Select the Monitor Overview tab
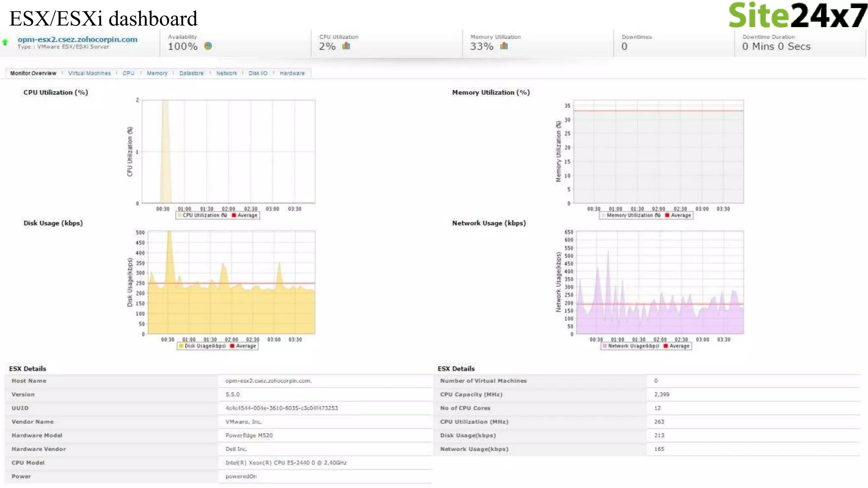Viewport: 868px width, 488px height. point(33,73)
